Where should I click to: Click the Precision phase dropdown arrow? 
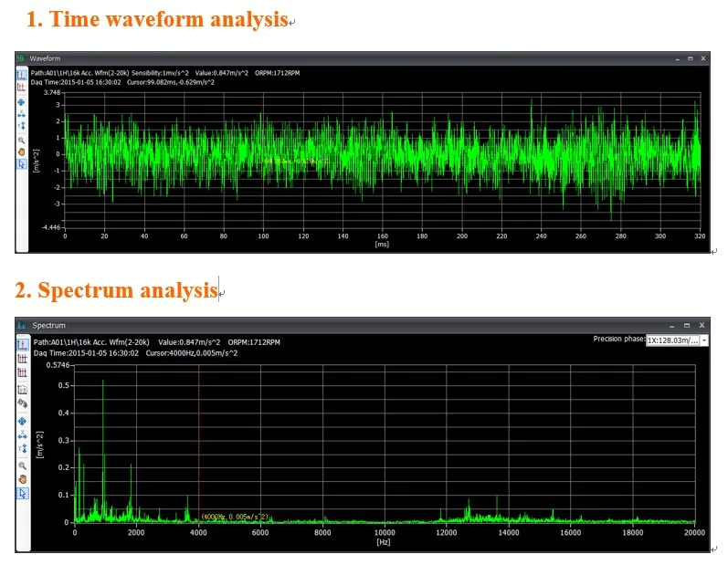704,340
